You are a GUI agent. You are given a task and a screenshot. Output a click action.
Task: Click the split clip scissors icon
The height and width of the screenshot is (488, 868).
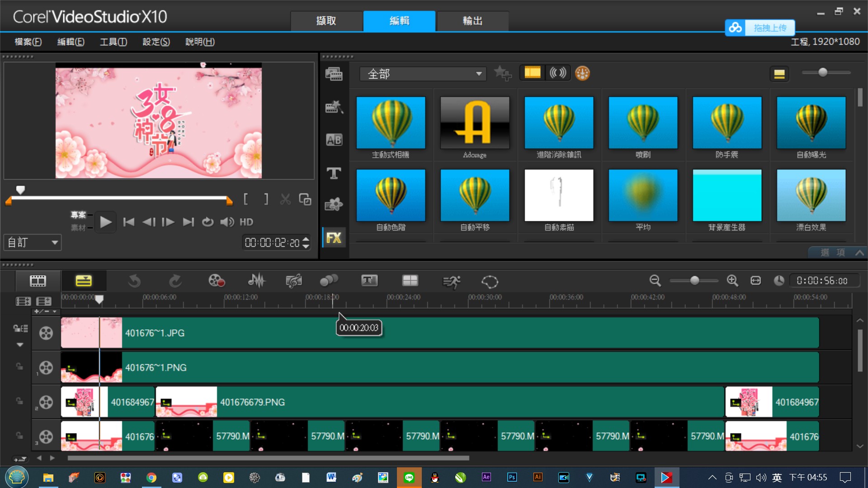pyautogui.click(x=285, y=199)
